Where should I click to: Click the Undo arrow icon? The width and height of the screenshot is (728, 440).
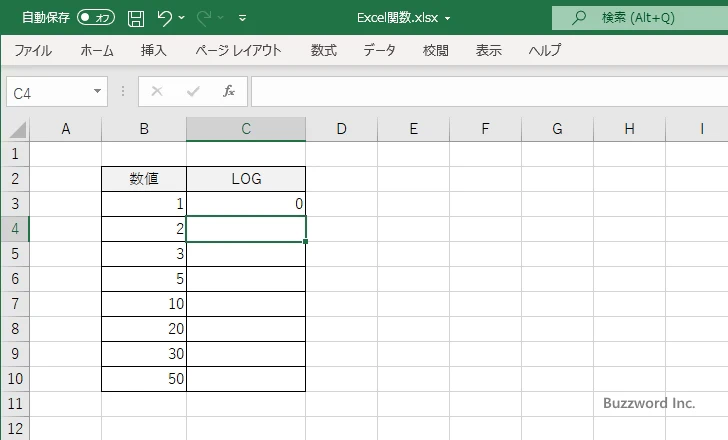point(164,18)
